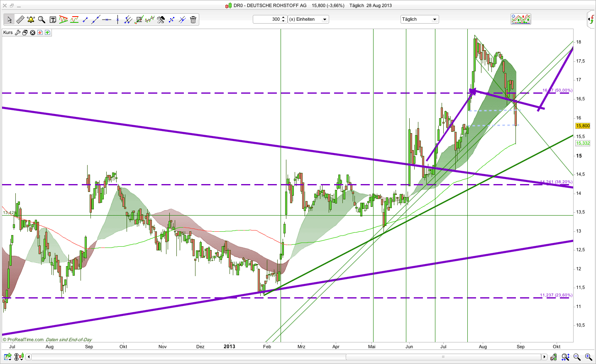Move Kurs panel up with green arrow

click(x=47, y=33)
